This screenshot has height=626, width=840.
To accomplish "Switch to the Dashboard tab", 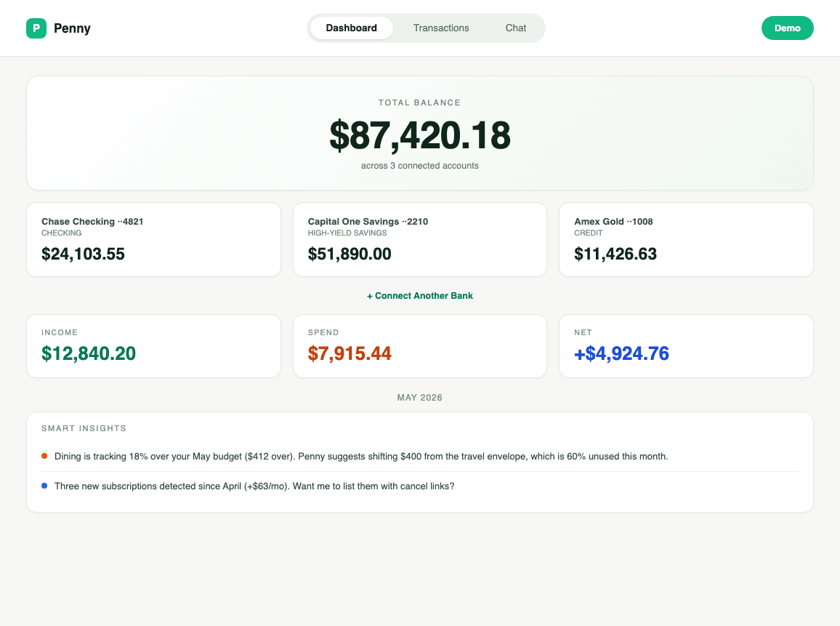I will pos(352,28).
